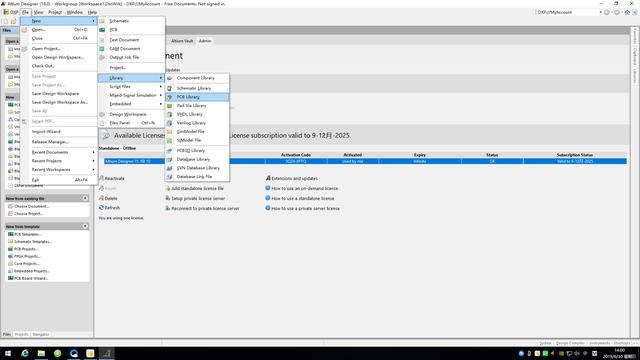This screenshot has width=640, height=360.
Task: Click the Design Workspace icon in New submenu
Action: [102, 114]
